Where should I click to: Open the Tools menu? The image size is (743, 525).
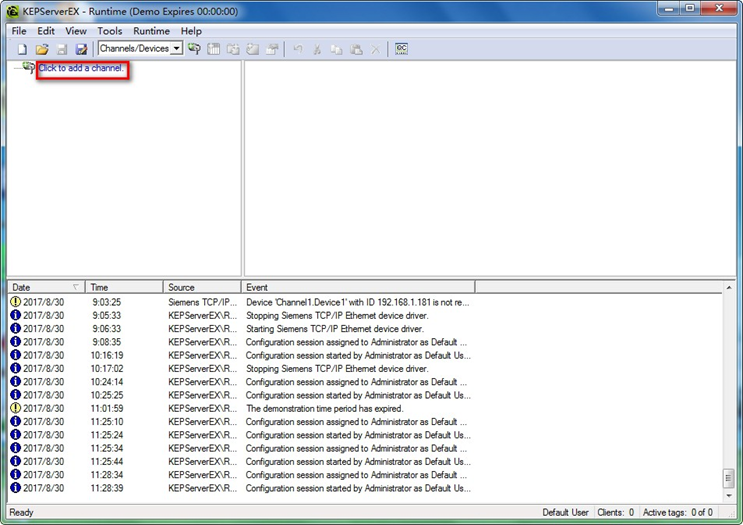click(x=109, y=31)
